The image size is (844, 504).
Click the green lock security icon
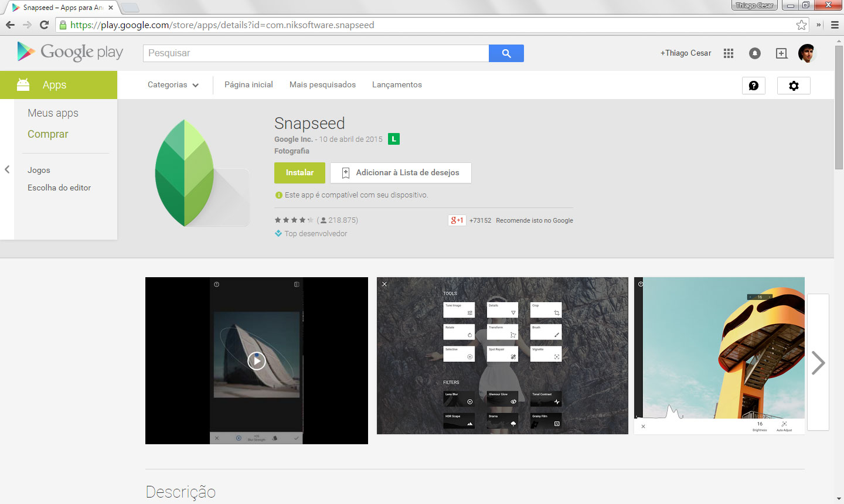[63, 25]
